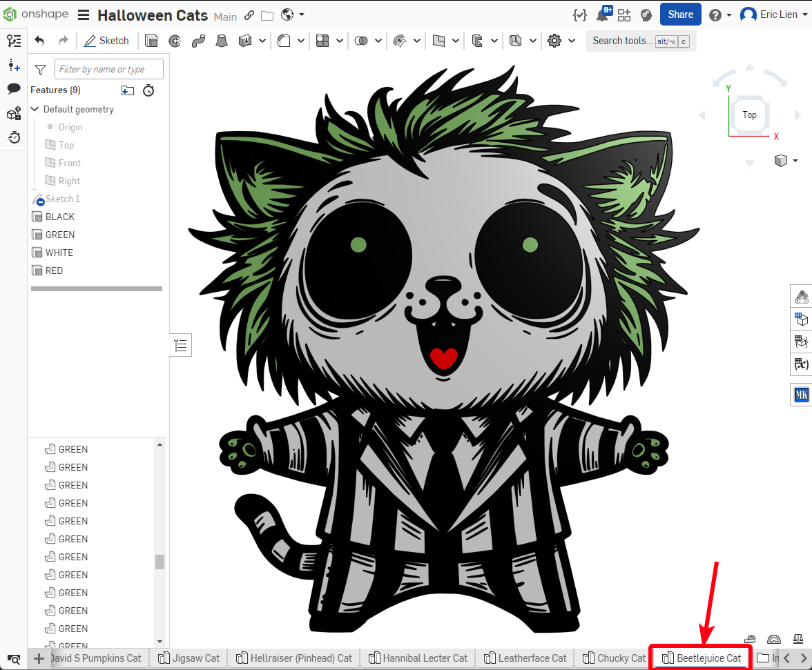Open the mass properties scale icon
Screen dimensions: 812x670
click(798, 639)
